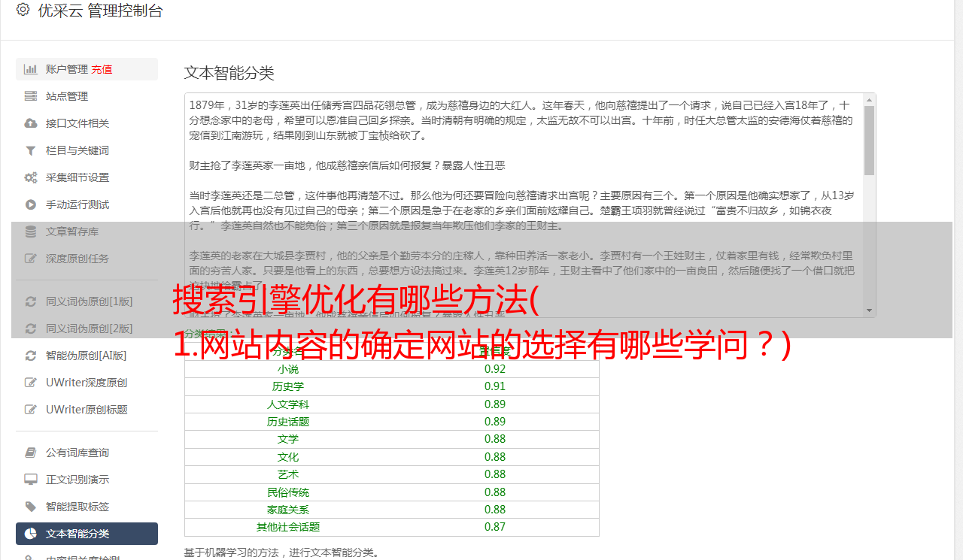Click the 艺术 category cell
This screenshot has width=963, height=560.
pos(288,474)
